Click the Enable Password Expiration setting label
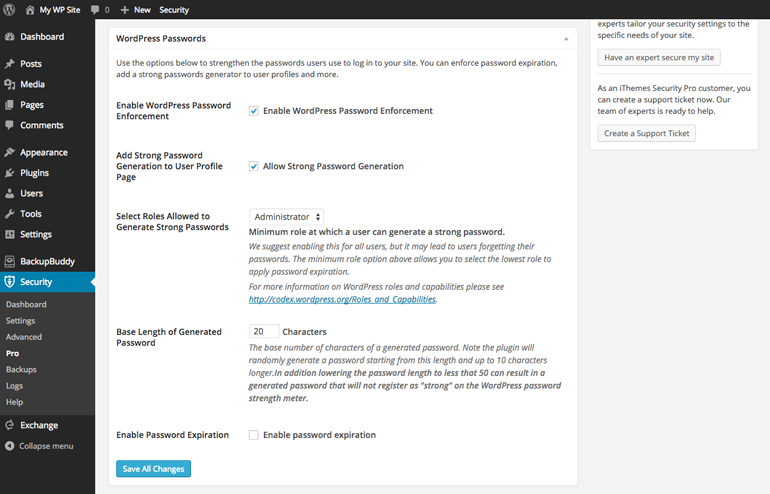Viewport: 770px width, 494px height. [x=172, y=435]
